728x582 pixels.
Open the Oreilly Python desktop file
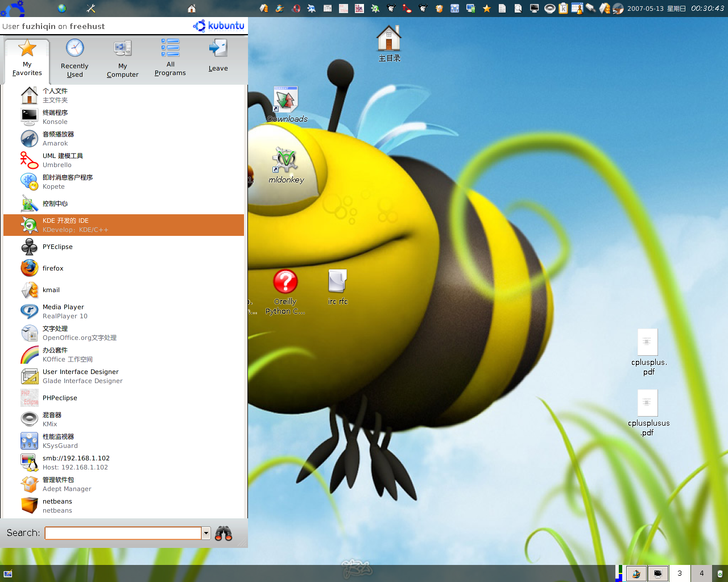(286, 292)
